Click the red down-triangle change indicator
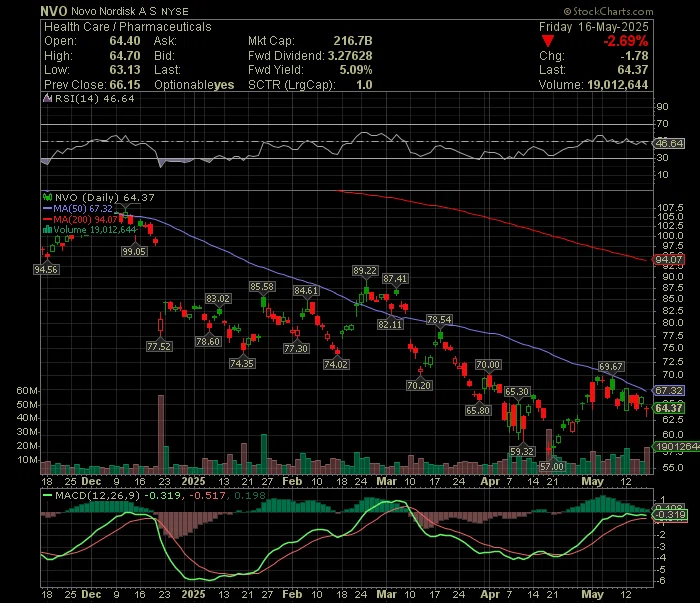Viewport: 700px width, 603px height. (548, 42)
